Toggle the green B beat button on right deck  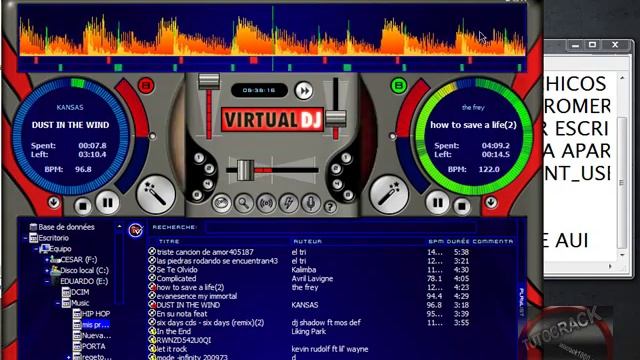tap(399, 86)
